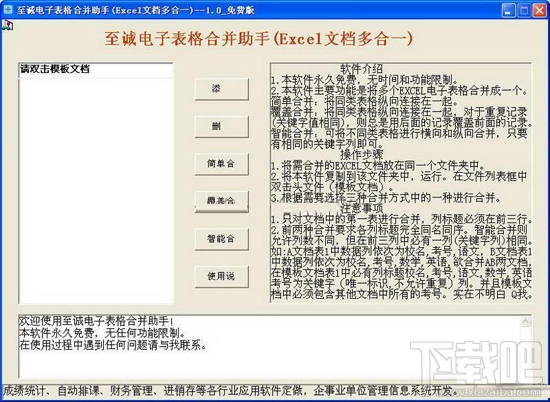Minimize the 至诚电子表格合并助手 window
Image resolution: width=550 pixels, height=402 pixels.
[509, 10]
